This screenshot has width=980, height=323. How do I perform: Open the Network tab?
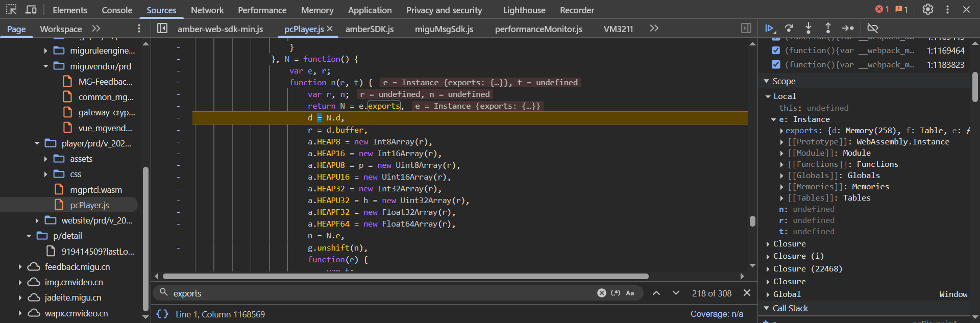207,10
